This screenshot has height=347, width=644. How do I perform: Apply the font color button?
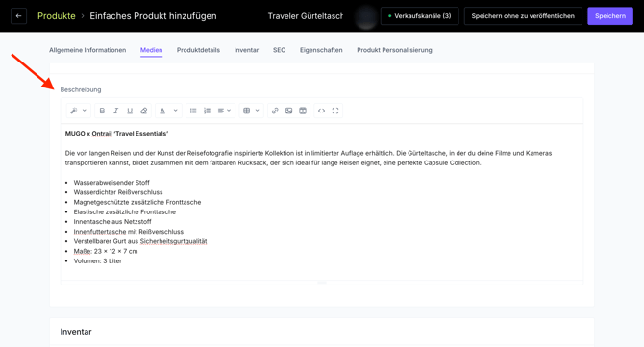point(162,111)
